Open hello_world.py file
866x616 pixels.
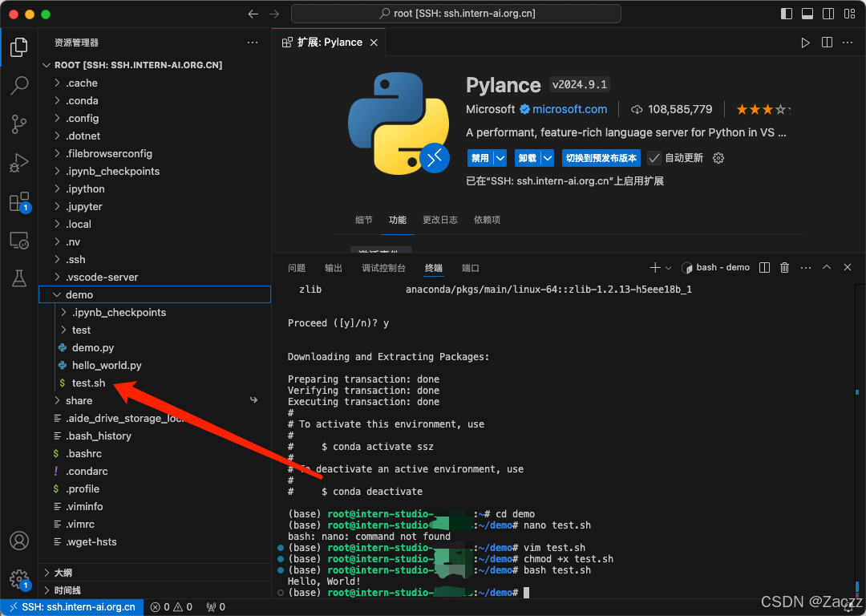[155, 365]
